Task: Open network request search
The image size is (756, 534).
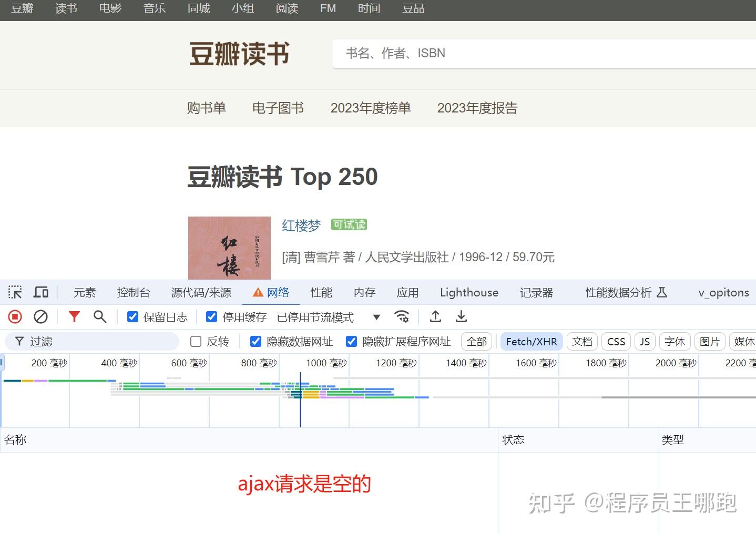Action: pyautogui.click(x=100, y=316)
